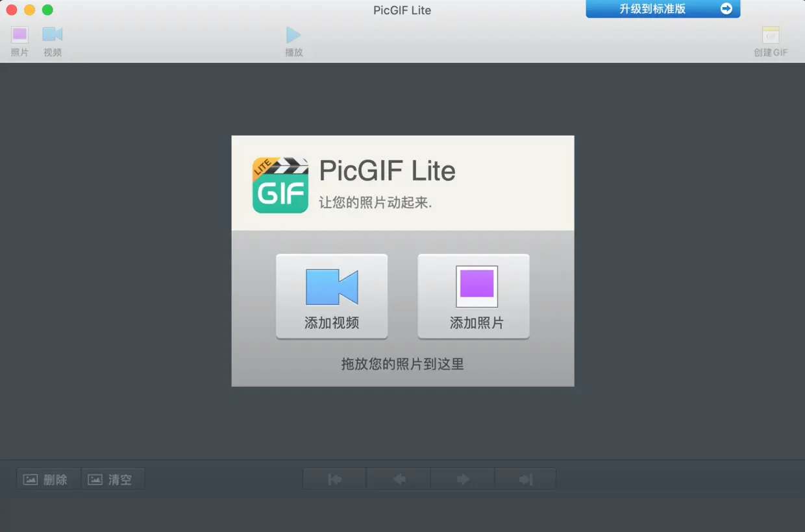Click the PicGIF Lite heading text
Image resolution: width=805 pixels, height=532 pixels.
click(387, 171)
